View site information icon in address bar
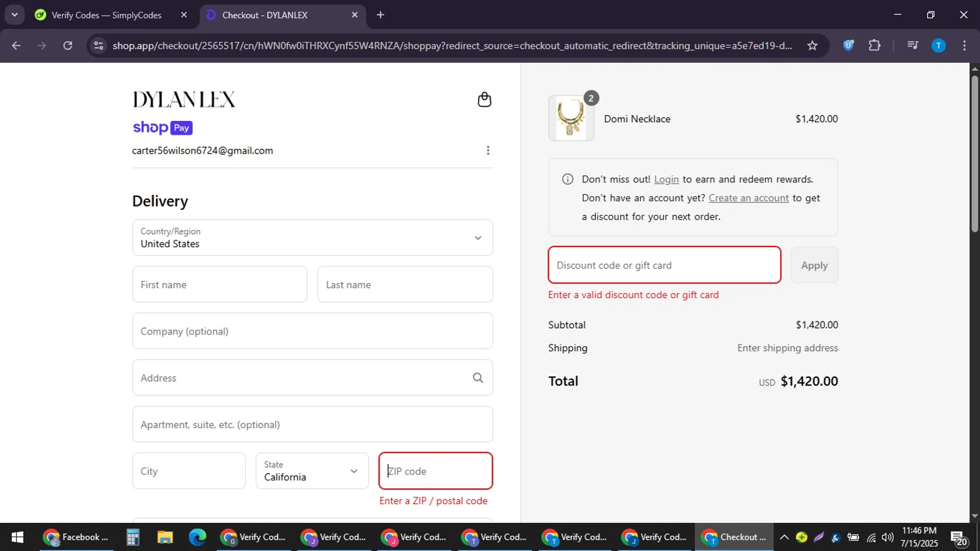 point(99,46)
